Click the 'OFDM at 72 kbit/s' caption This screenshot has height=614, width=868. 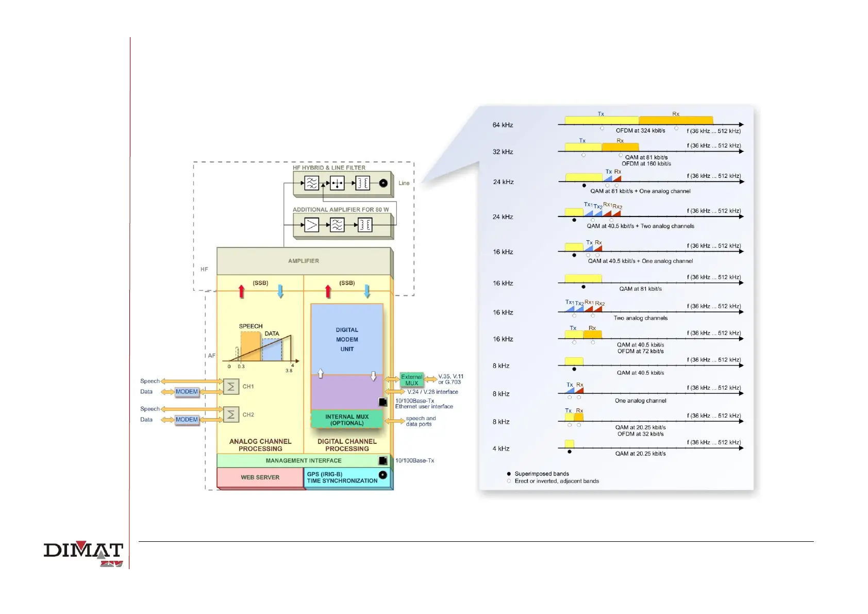pyautogui.click(x=641, y=351)
